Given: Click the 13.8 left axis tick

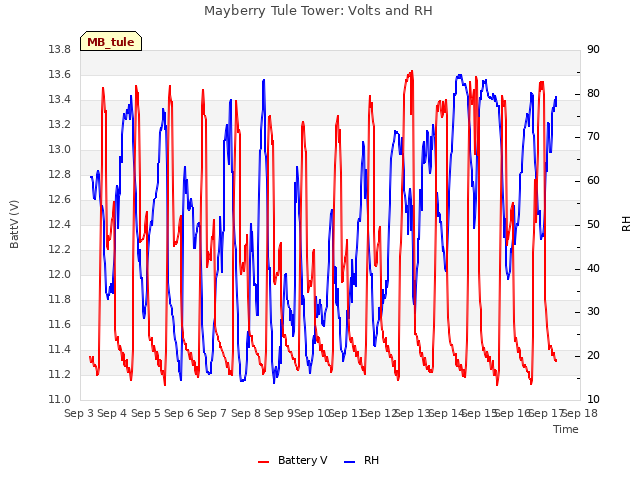Looking at the screenshot, I should coord(60,50).
